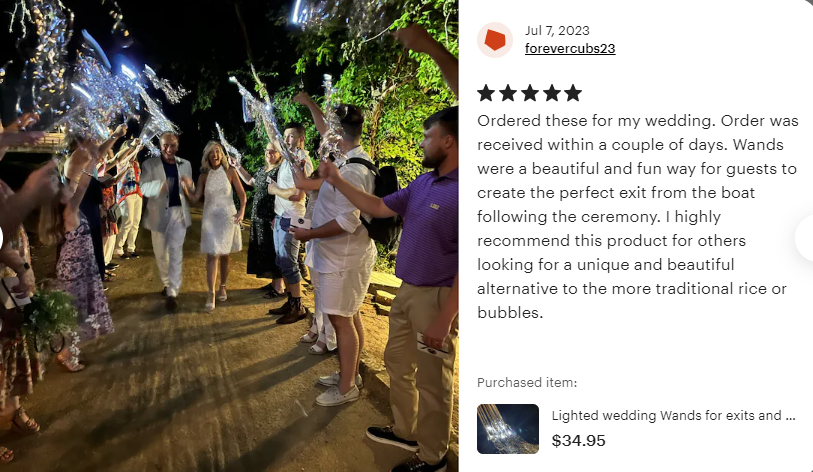Open the forevercubs23 profile link

[570, 48]
